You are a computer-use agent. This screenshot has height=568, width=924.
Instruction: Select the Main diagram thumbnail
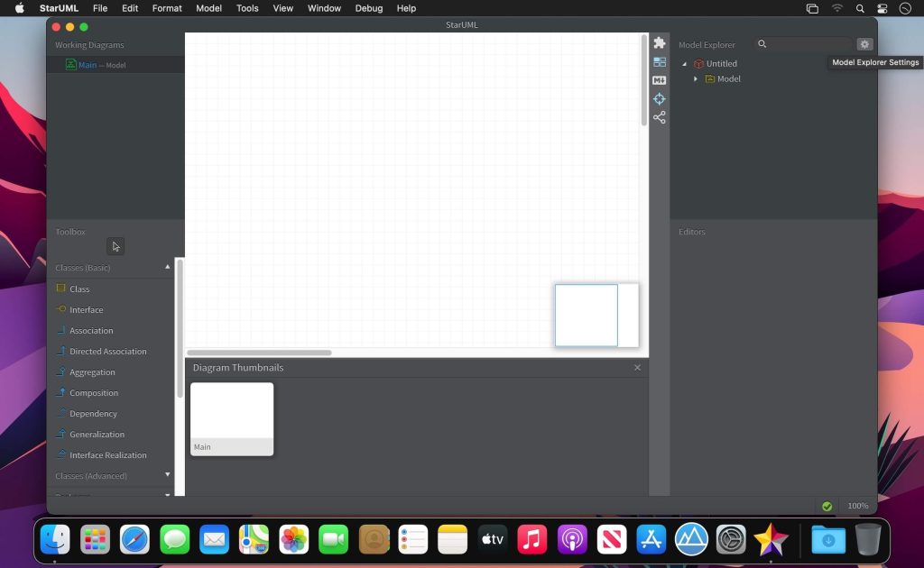pyautogui.click(x=232, y=418)
